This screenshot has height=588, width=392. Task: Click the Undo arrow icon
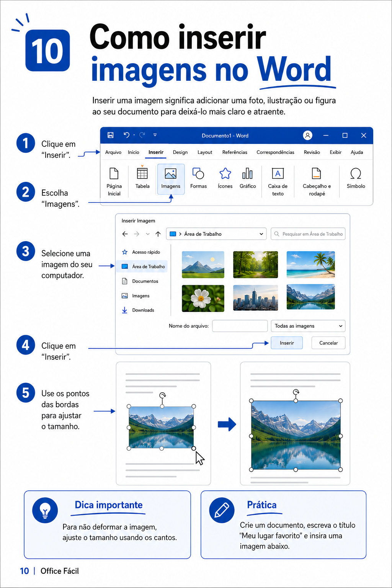(126, 135)
